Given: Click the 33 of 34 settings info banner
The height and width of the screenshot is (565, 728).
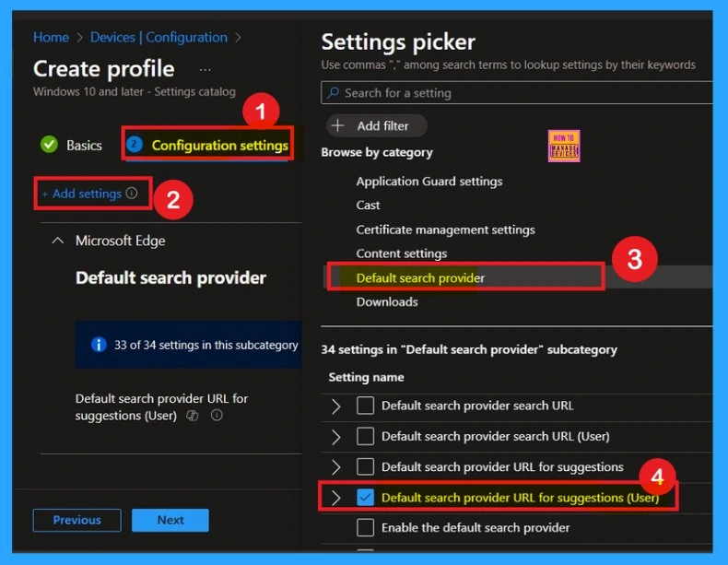Looking at the screenshot, I should coord(189,345).
